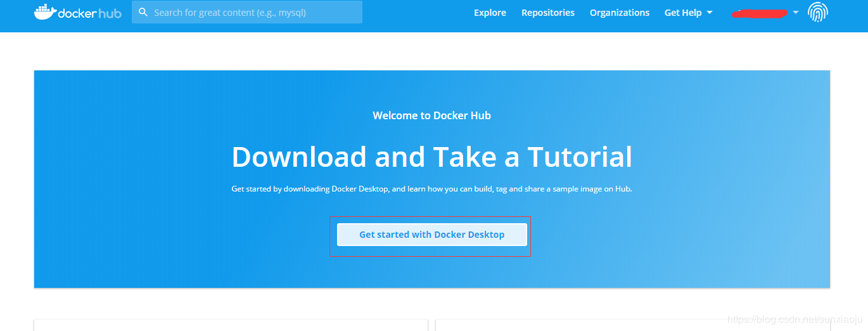This screenshot has width=868, height=331.
Task: Click the fingerprint avatar icon
Action: click(818, 12)
